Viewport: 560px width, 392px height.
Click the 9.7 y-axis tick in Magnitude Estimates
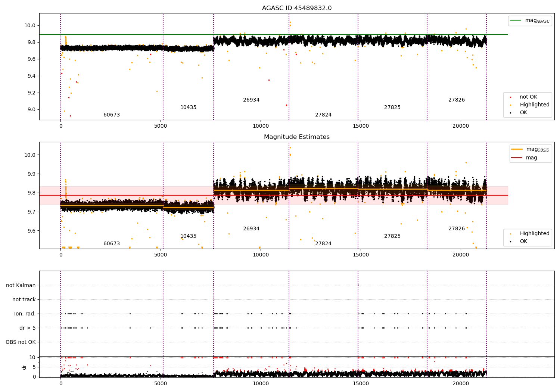coord(31,212)
